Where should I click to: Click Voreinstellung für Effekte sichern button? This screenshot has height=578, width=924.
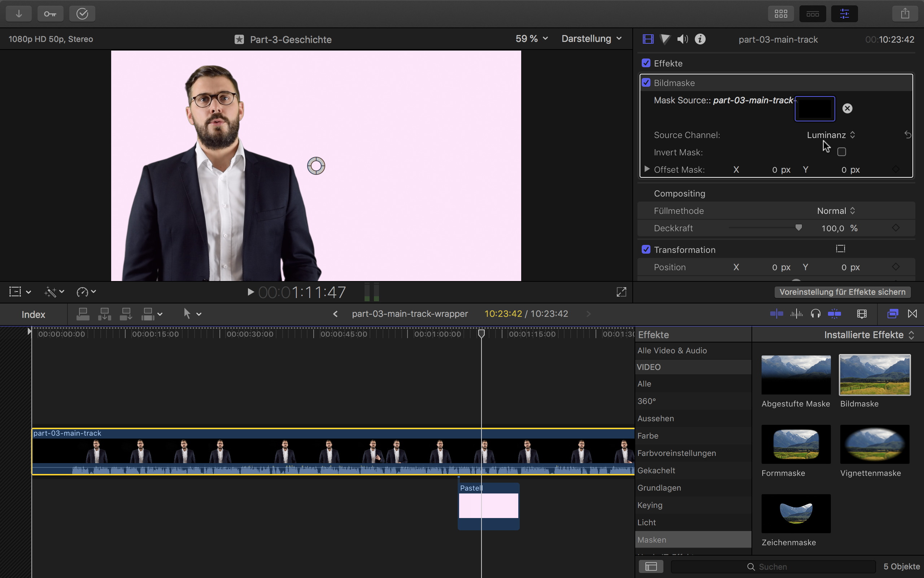point(842,292)
